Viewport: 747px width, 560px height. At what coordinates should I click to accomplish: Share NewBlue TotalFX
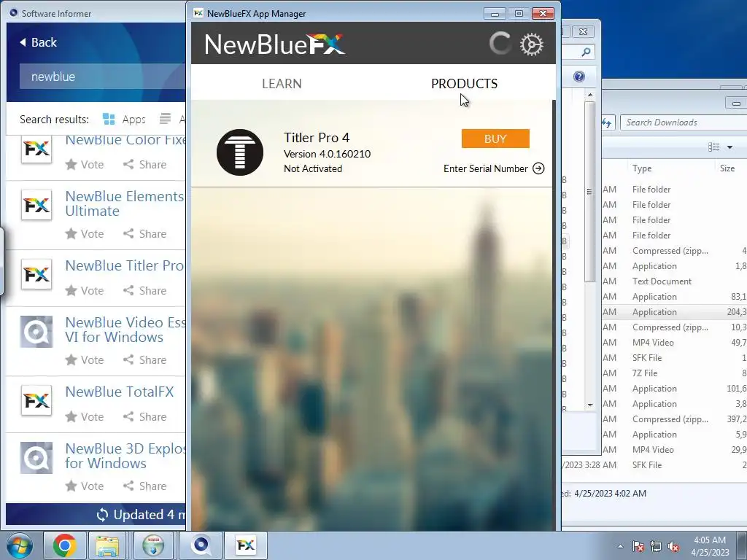tap(145, 416)
